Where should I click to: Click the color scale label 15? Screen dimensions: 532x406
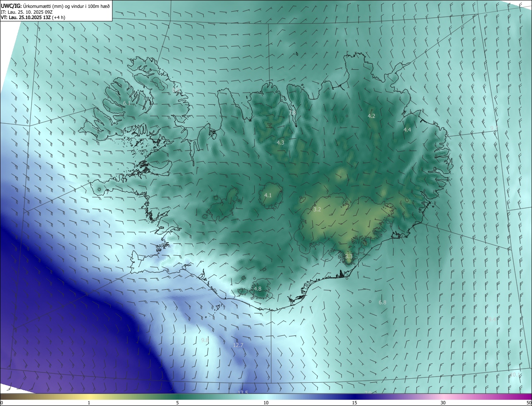(x=355, y=403)
